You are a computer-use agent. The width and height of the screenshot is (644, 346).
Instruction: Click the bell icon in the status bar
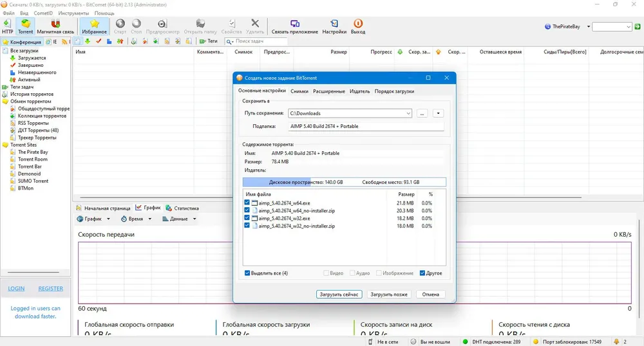[616, 341]
